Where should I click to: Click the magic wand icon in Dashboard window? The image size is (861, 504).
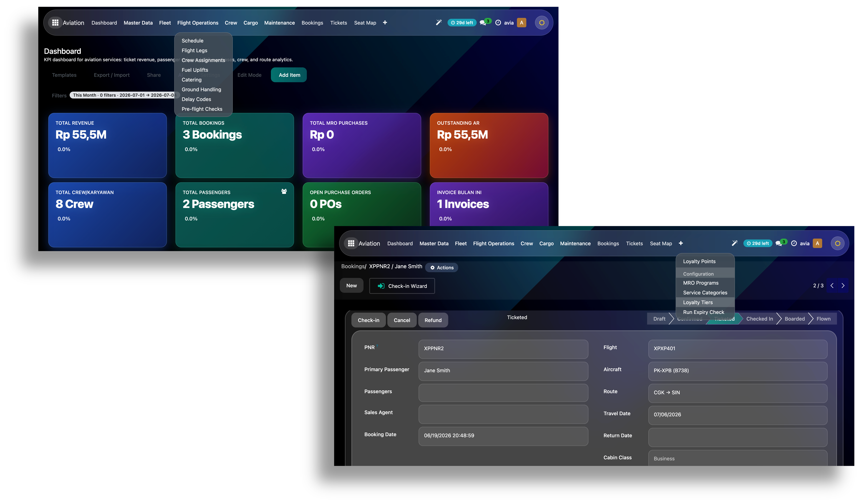439,23
